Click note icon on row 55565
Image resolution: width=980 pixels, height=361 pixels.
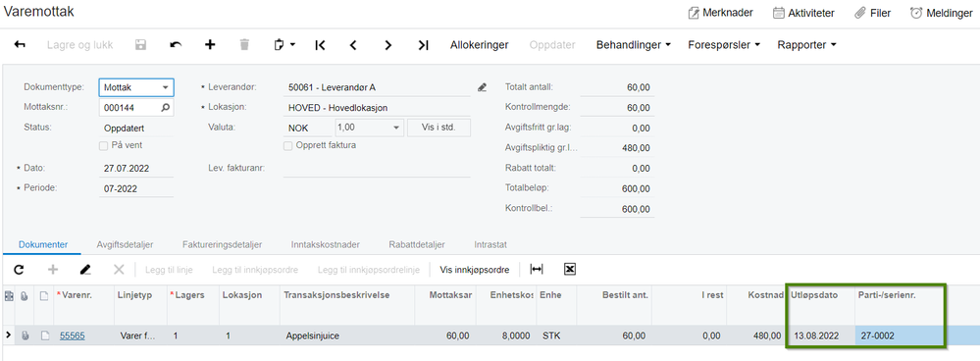coord(44,336)
